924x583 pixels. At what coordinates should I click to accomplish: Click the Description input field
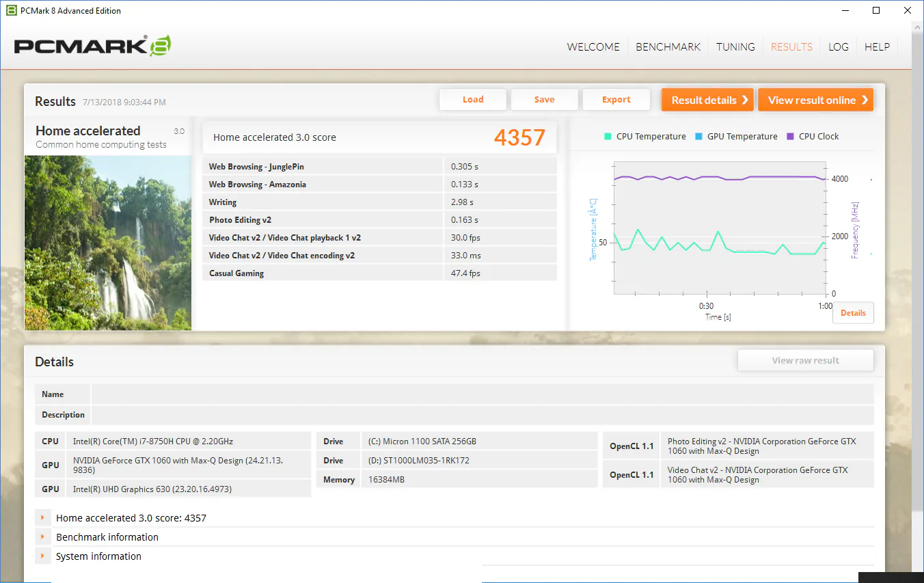[x=483, y=415]
